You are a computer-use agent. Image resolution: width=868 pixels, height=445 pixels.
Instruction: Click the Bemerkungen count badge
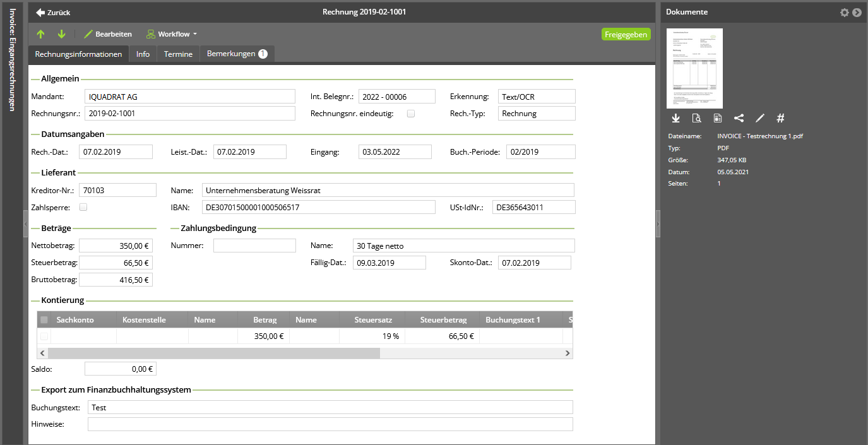(263, 54)
